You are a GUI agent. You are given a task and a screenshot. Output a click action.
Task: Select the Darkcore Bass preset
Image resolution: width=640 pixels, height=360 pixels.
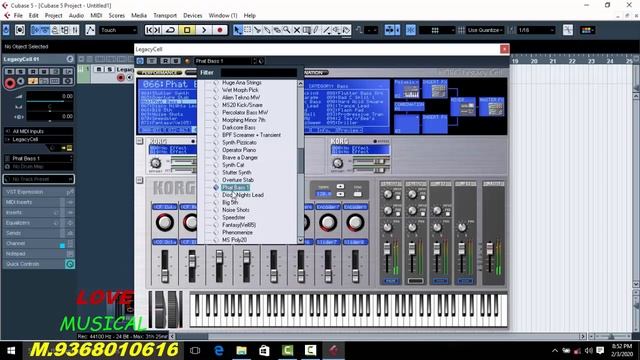238,127
